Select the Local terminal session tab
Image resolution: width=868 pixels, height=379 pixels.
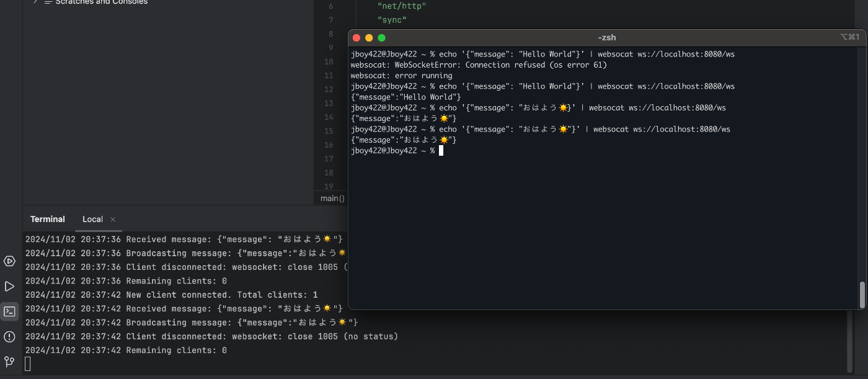[92, 220]
